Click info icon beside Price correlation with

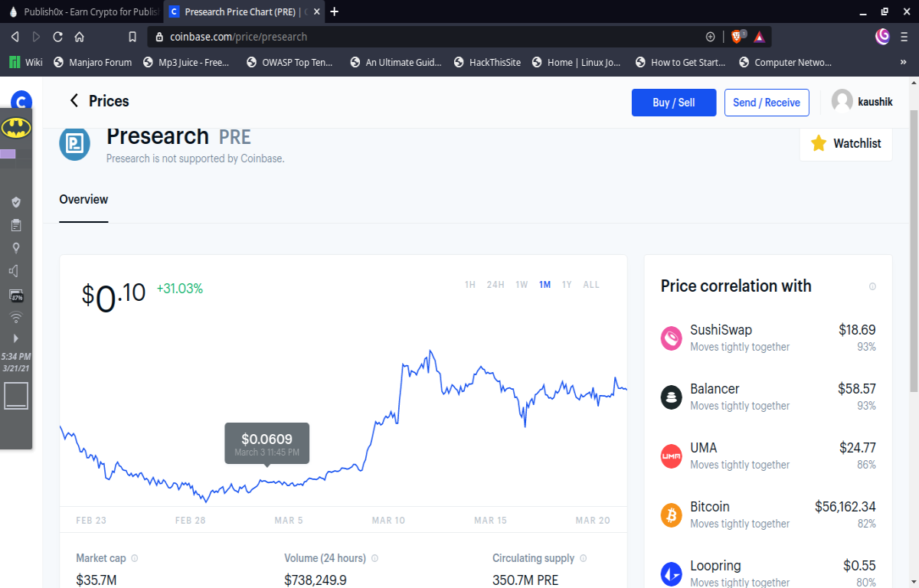pyautogui.click(x=872, y=286)
